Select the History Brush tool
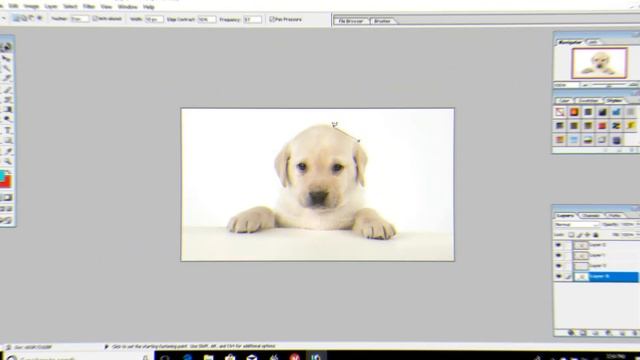The height and width of the screenshot is (360, 640). click(x=8, y=99)
